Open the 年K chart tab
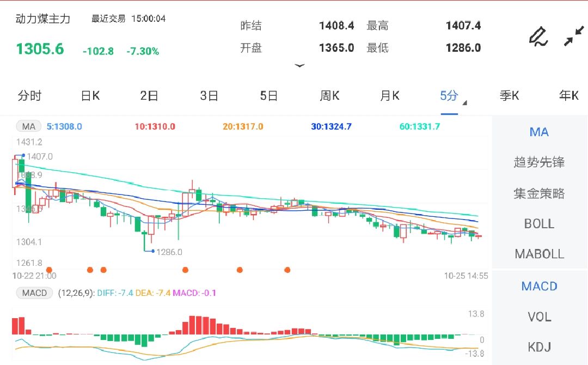 coord(569,96)
